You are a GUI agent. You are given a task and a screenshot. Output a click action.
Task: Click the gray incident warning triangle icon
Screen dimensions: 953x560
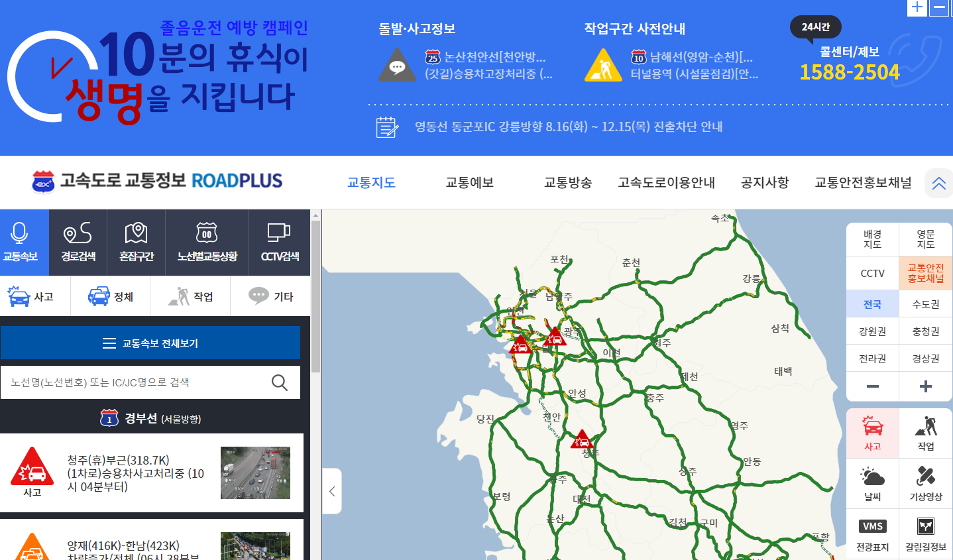pyautogui.click(x=397, y=65)
